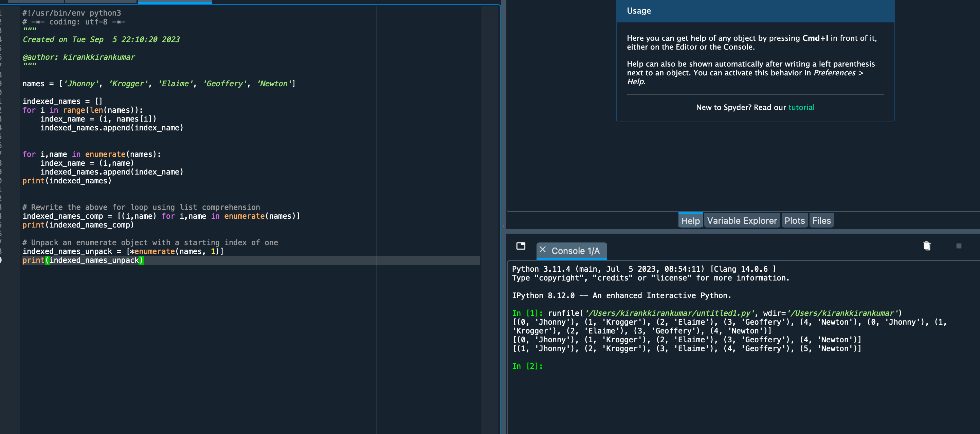Show the Files pane tab
Viewport: 980px width, 434px height.
click(x=821, y=221)
